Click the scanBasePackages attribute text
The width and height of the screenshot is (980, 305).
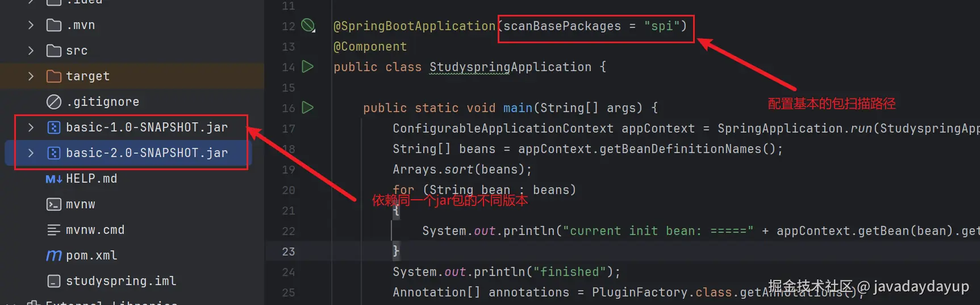pos(562,26)
